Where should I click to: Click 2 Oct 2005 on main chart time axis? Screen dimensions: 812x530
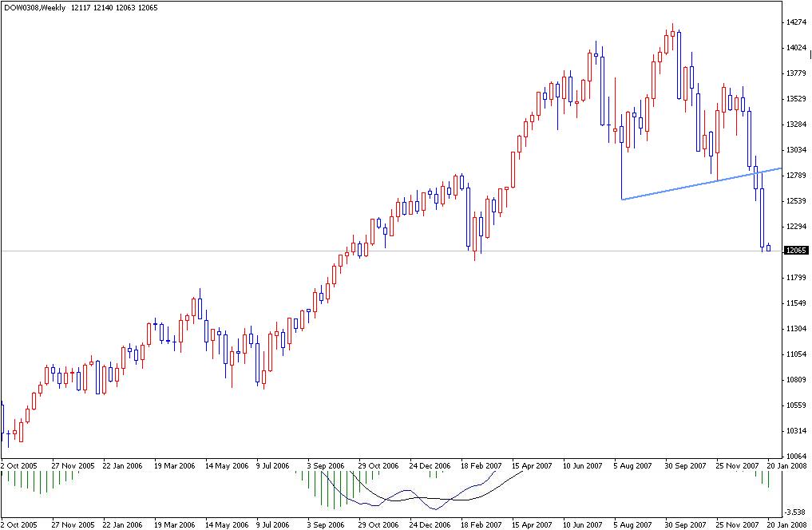click(19, 466)
